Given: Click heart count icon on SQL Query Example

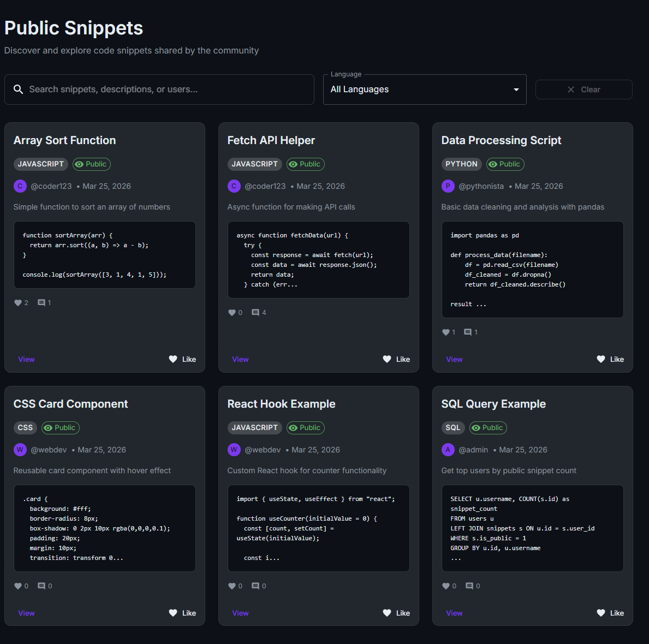Looking at the screenshot, I should [446, 586].
